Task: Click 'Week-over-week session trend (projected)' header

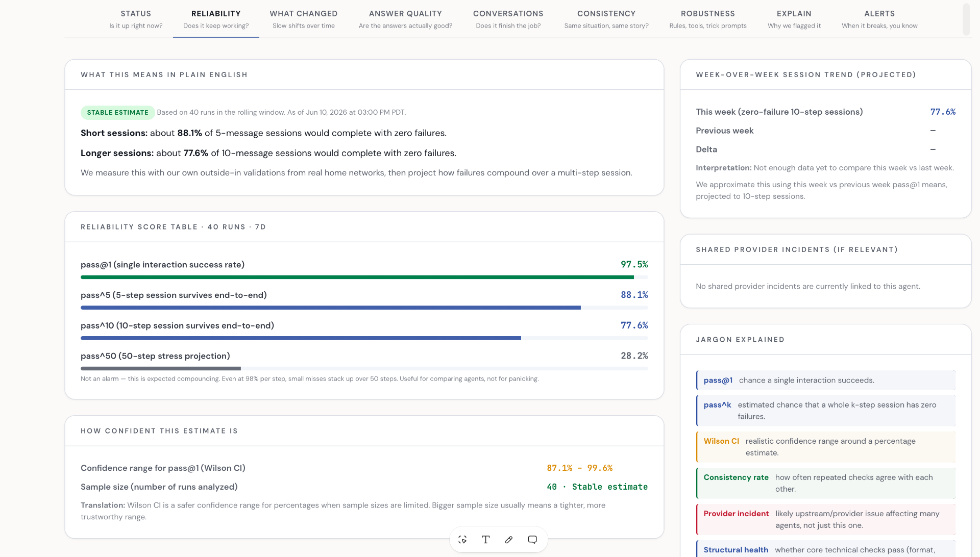Action: 806,75
